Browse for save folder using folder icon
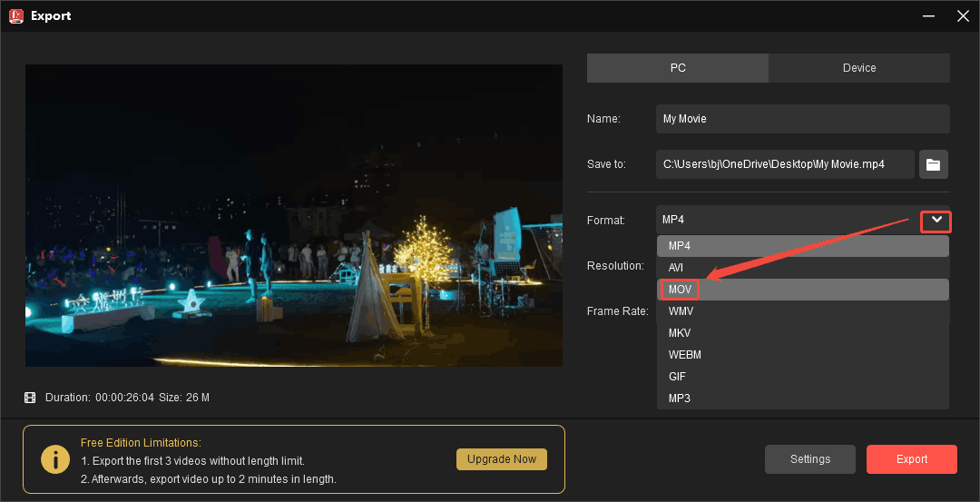Viewport: 980px width, 502px height. [x=933, y=164]
